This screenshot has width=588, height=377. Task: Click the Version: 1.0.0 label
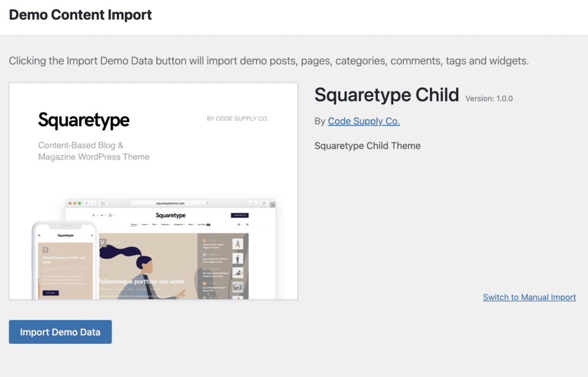click(x=489, y=98)
